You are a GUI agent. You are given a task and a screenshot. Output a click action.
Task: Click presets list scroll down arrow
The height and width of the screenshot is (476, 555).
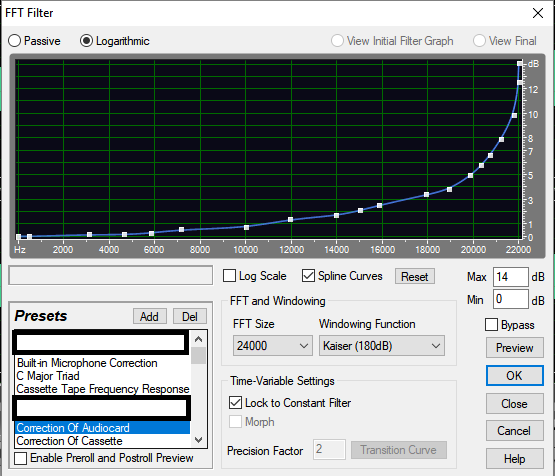(199, 440)
